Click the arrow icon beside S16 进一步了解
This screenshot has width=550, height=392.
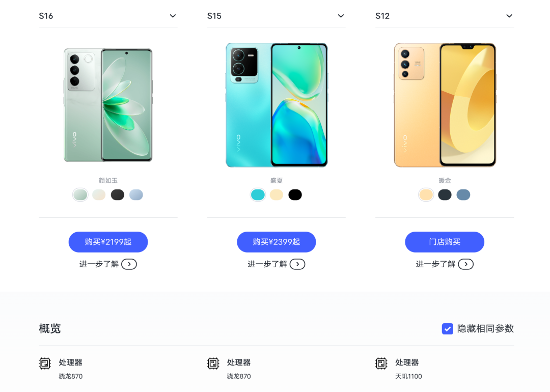click(129, 264)
